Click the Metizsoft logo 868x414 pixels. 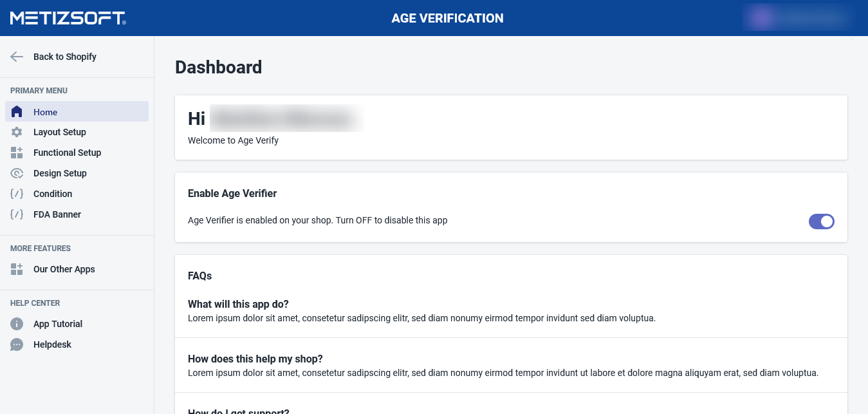pos(68,18)
